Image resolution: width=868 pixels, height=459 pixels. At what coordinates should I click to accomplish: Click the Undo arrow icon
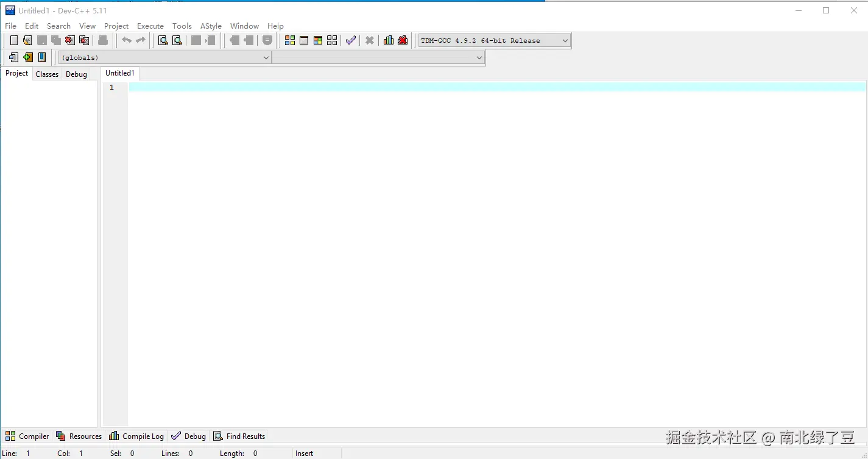click(127, 40)
